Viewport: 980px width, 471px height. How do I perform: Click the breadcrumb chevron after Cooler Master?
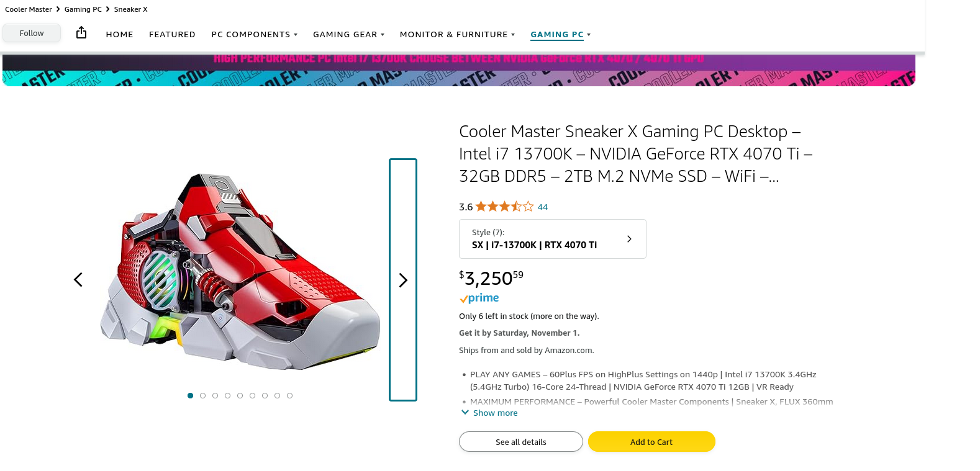58,9
